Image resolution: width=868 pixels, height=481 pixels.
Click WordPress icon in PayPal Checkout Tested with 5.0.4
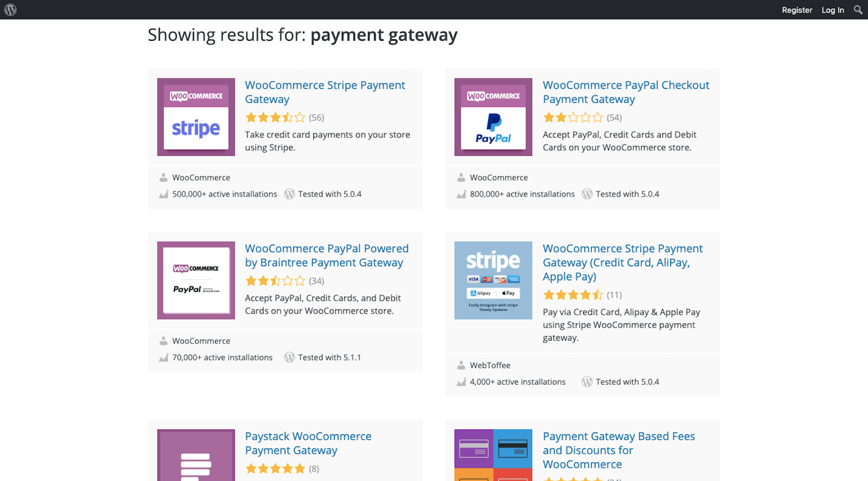[587, 194]
